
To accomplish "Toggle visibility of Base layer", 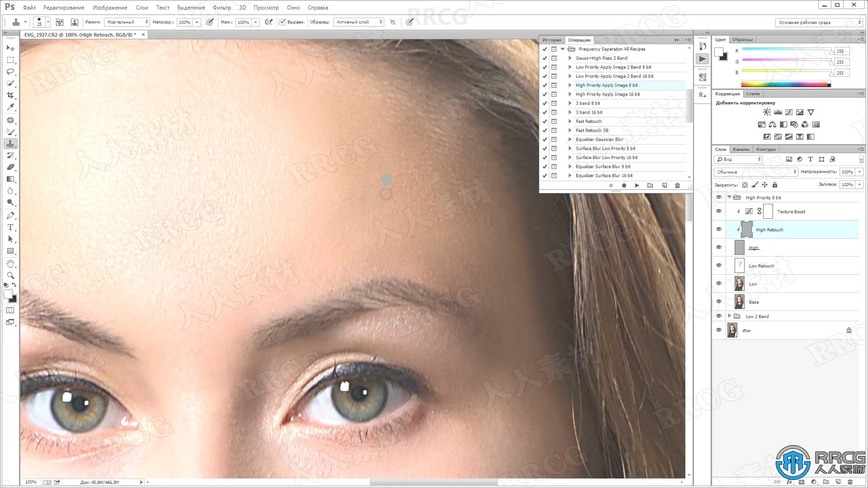I will pyautogui.click(x=719, y=301).
